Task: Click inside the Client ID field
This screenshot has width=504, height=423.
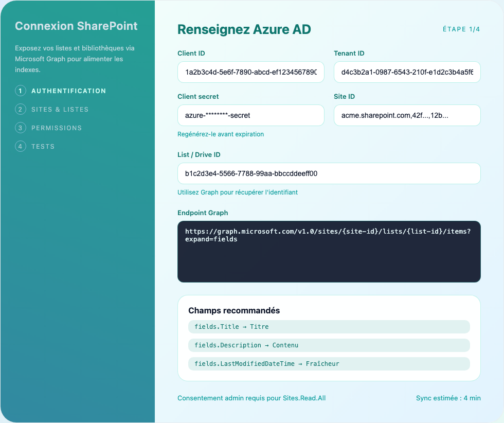Action: 250,72
